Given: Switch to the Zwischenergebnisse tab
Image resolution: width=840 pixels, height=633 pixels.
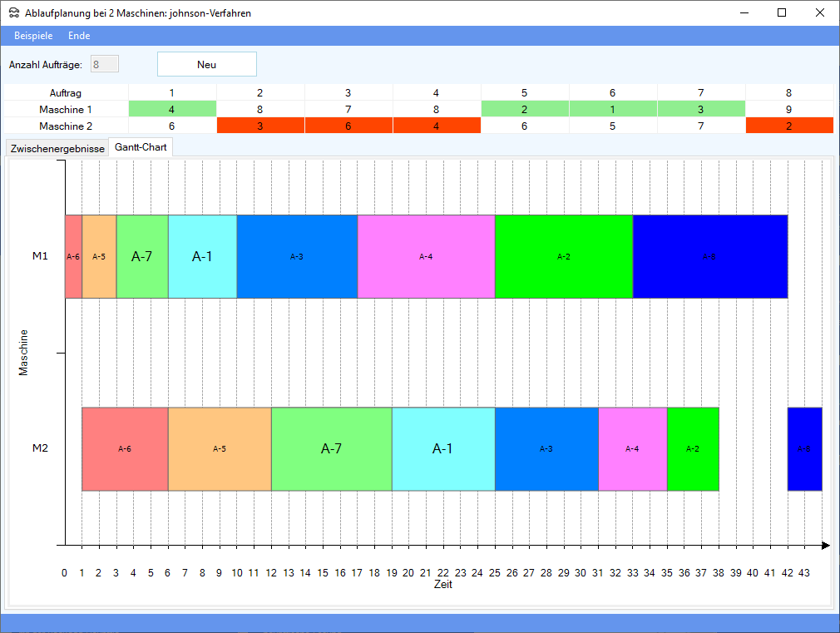Looking at the screenshot, I should (x=57, y=148).
